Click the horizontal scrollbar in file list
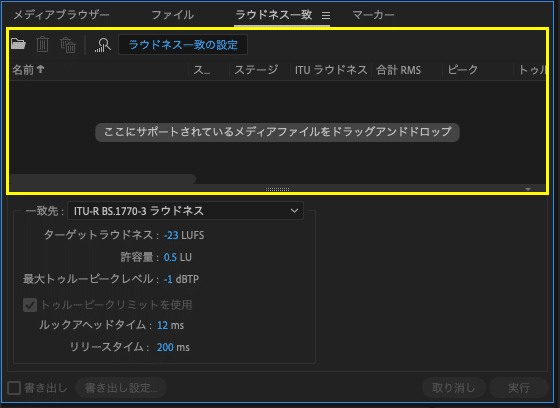The image size is (560, 408). tap(103, 179)
